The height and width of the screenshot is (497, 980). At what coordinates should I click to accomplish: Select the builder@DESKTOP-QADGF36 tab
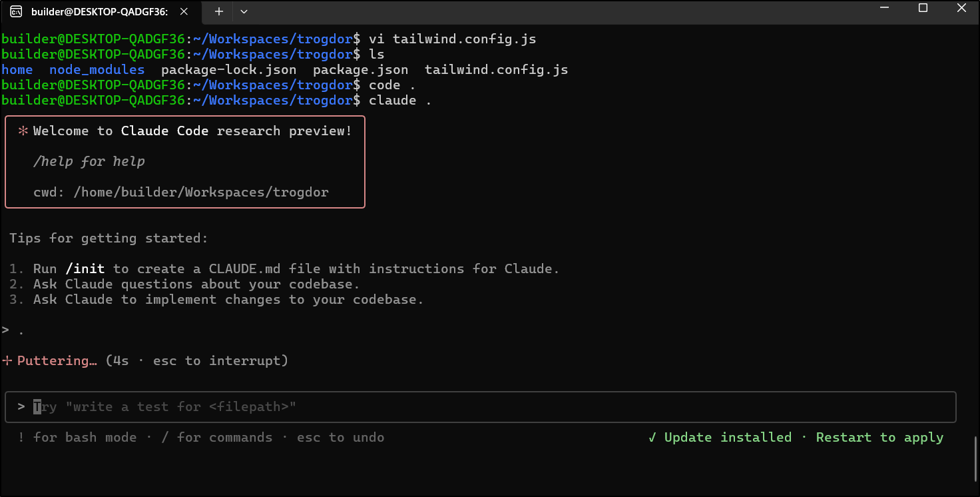click(x=100, y=11)
